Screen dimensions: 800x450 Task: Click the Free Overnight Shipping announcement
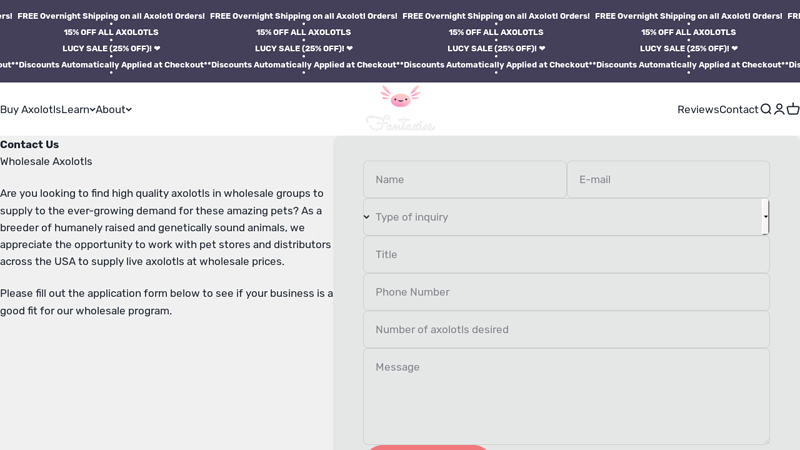point(303,16)
